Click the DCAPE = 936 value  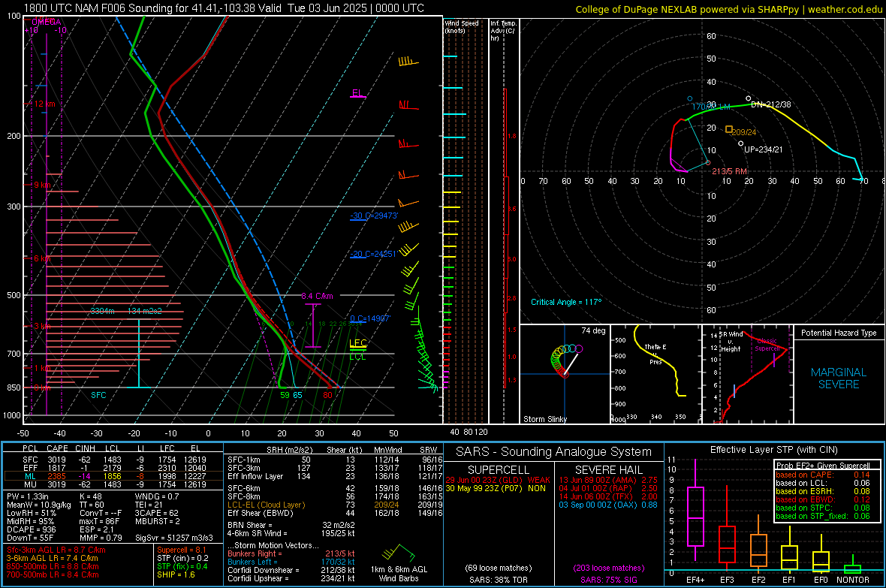pyautogui.click(x=31, y=529)
